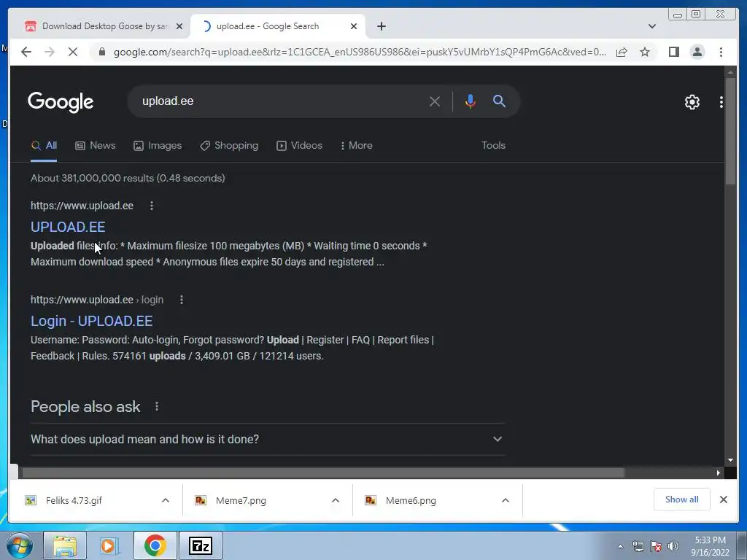Bookmark this page with the star icon
The image size is (747, 560).
point(645,52)
